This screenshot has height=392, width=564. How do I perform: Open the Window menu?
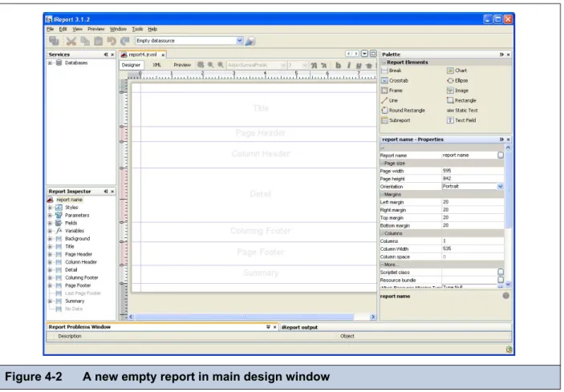coord(118,29)
